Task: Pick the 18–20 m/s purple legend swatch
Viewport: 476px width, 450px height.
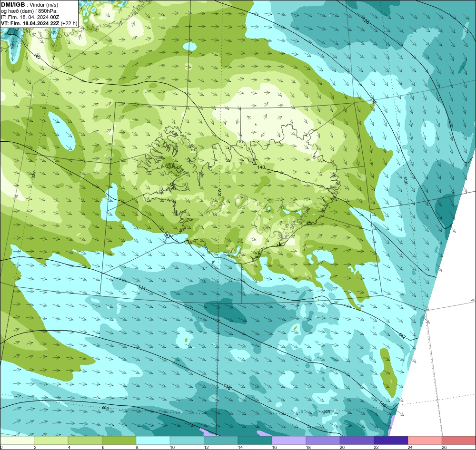Action: (x=323, y=440)
